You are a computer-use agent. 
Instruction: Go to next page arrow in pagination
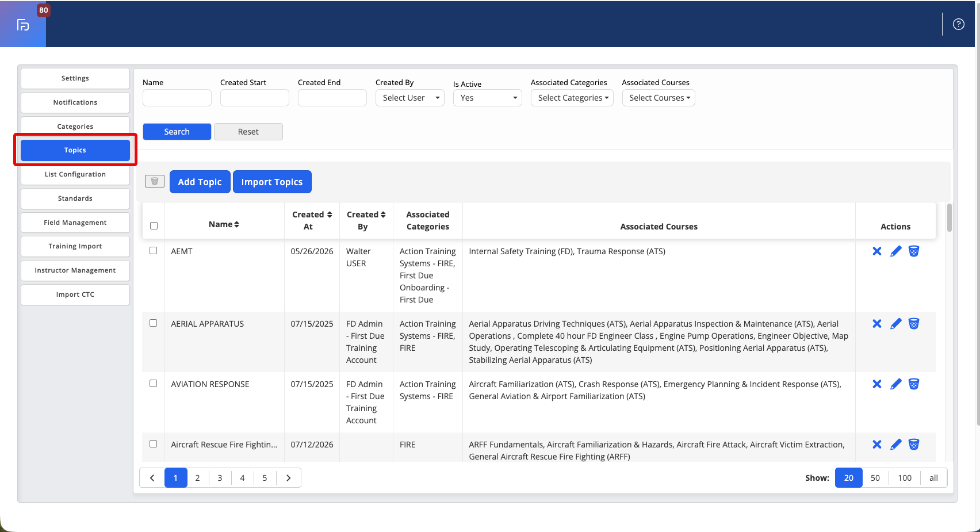point(289,478)
